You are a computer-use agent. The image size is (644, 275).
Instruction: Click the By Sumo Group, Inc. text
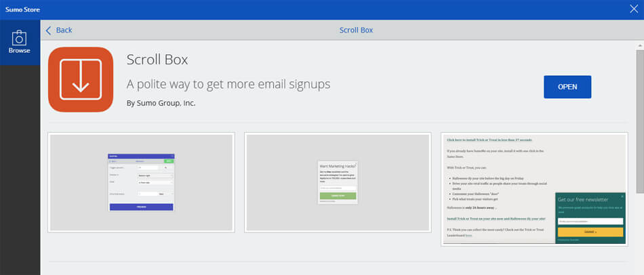click(161, 103)
